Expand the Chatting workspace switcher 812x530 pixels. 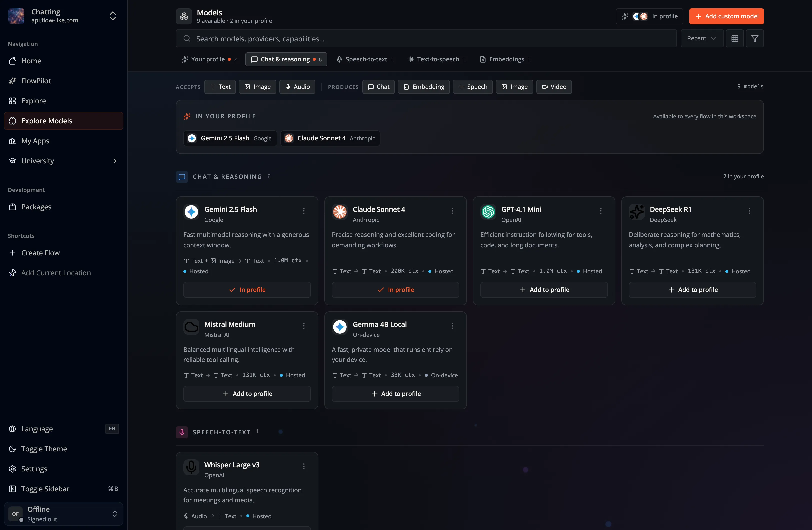pos(63,16)
